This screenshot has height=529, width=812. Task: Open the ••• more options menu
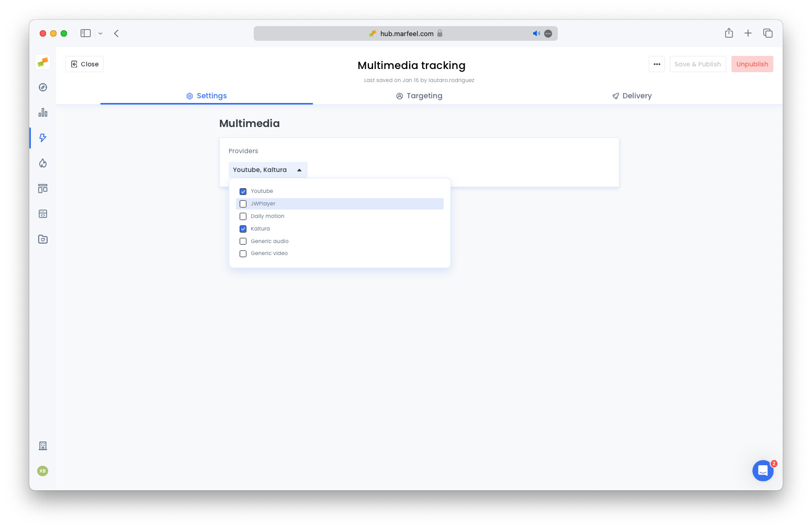coord(657,64)
